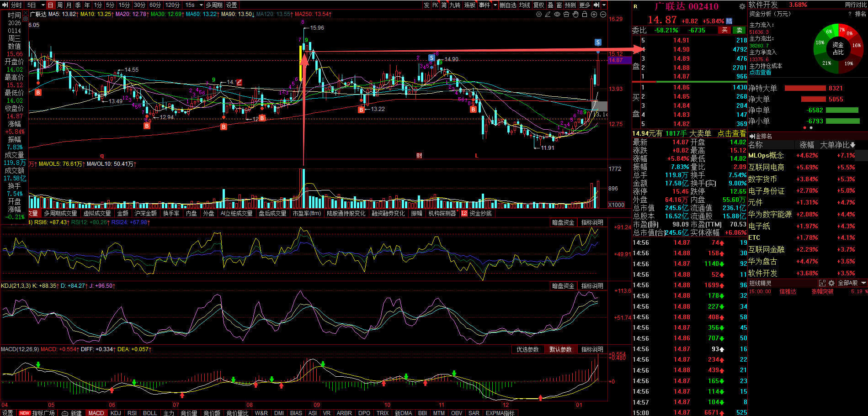Click the green 净中单 -6582 bar

(x=842, y=110)
